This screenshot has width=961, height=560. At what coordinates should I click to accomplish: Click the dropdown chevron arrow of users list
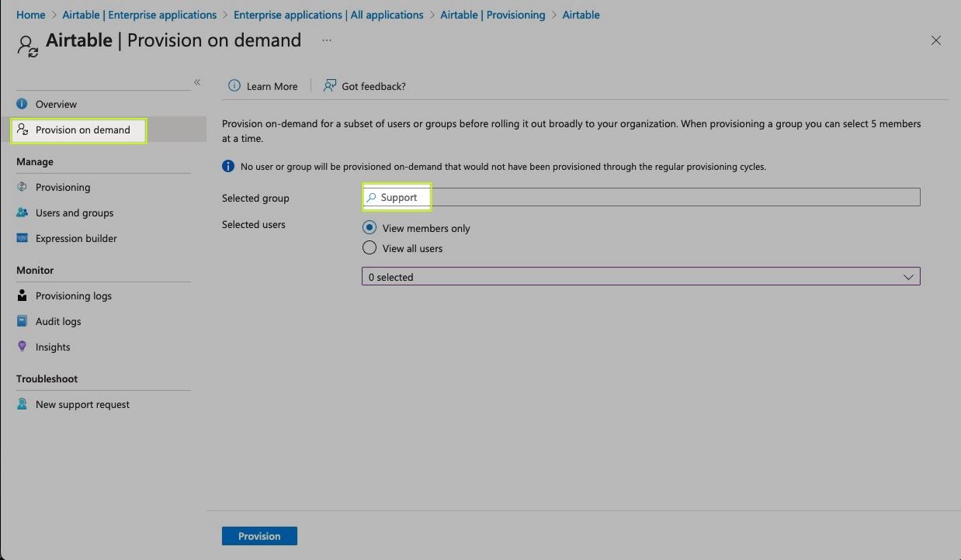click(909, 277)
